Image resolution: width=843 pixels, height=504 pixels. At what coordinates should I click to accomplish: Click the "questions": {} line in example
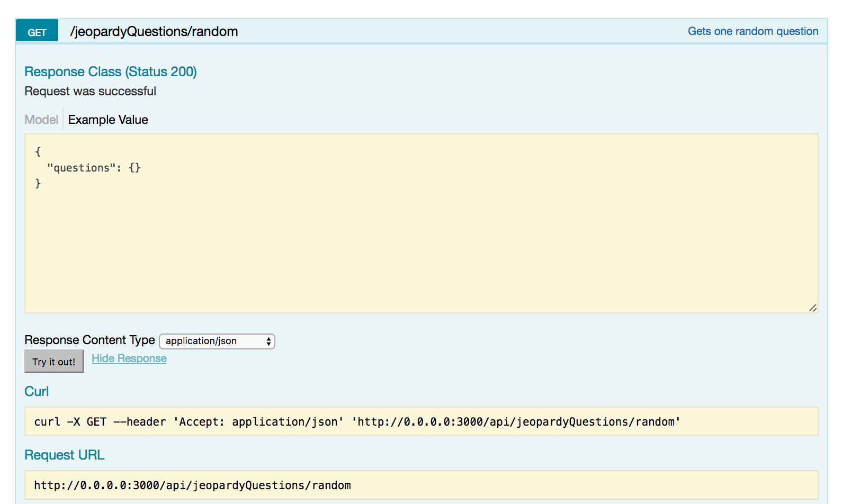[x=94, y=168]
